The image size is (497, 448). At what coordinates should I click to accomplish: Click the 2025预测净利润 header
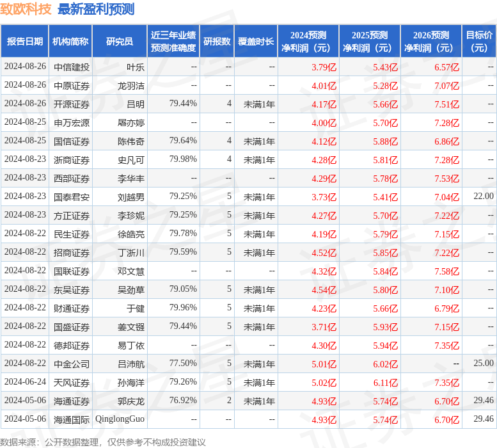click(x=370, y=41)
